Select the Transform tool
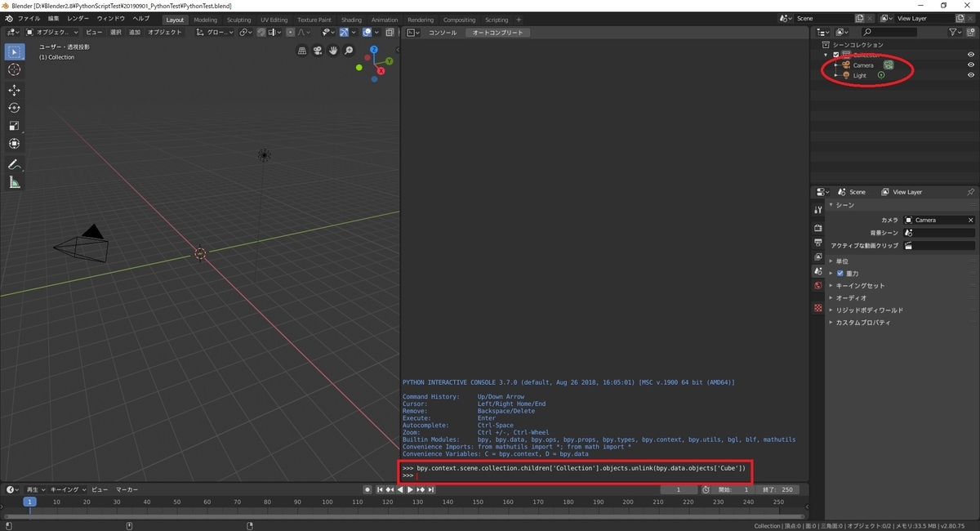980x531 pixels. click(14, 144)
